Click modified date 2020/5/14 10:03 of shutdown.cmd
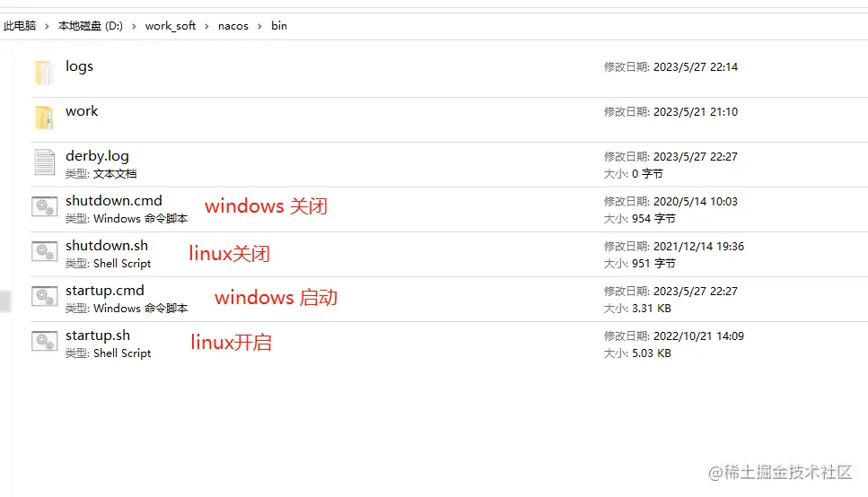Image resolution: width=868 pixels, height=497 pixels. tap(696, 202)
